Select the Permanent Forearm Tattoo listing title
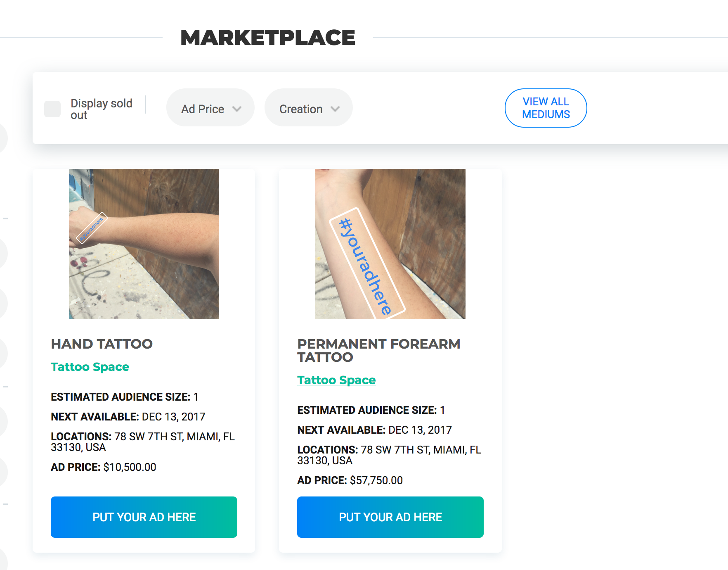Image resolution: width=728 pixels, height=570 pixels. pyautogui.click(x=378, y=350)
